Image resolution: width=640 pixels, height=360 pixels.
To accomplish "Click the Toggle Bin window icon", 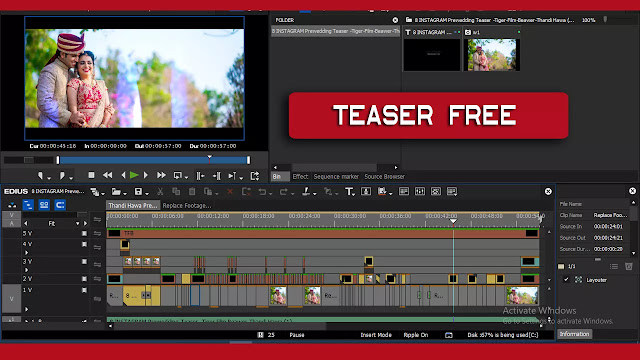I will coord(404,191).
